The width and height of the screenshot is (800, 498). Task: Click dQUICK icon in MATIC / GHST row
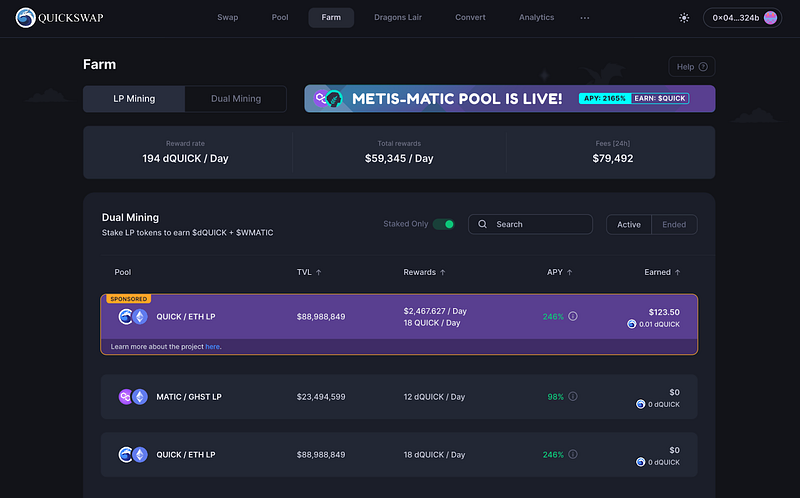point(640,404)
